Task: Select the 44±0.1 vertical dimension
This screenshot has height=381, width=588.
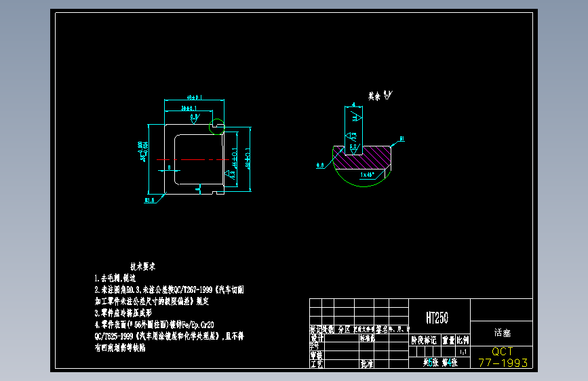Action: (235, 158)
